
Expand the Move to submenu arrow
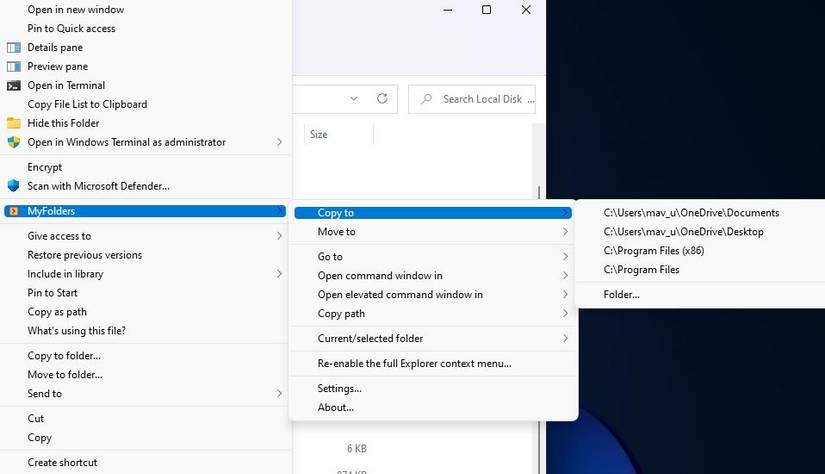click(x=565, y=231)
